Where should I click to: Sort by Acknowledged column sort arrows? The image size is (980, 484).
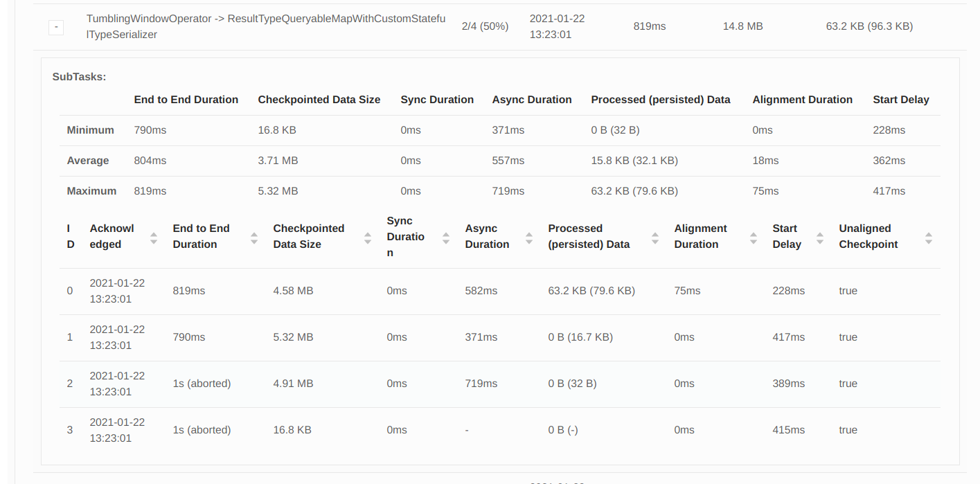pos(154,237)
